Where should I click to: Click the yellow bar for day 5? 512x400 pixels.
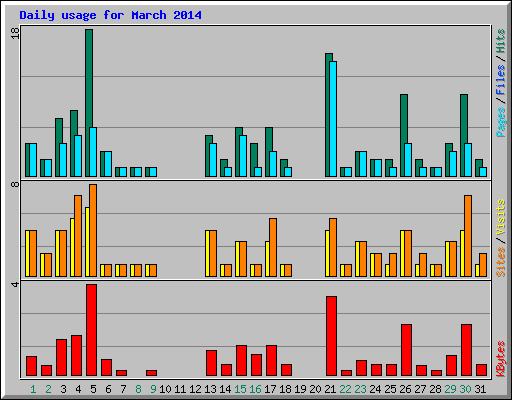click(87, 242)
